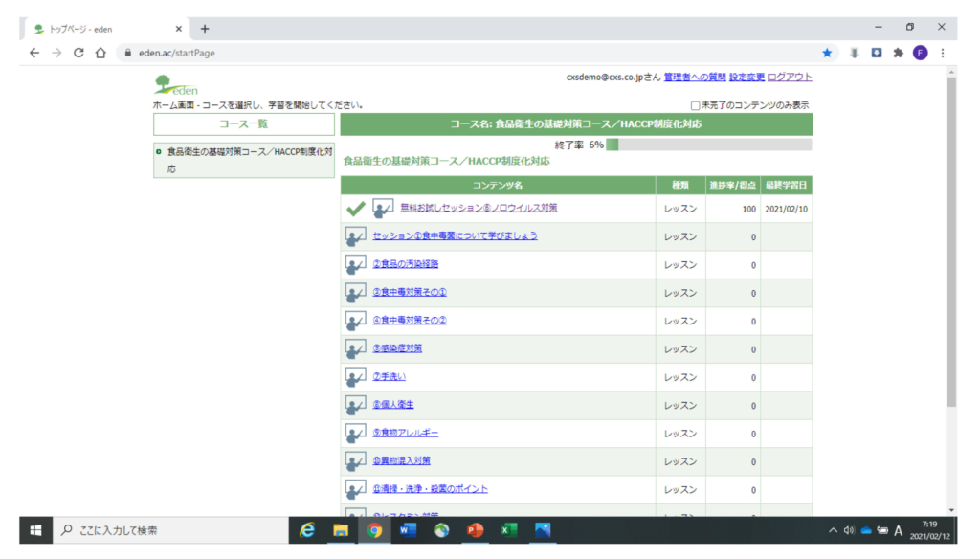This screenshot has height=559, width=980.
Task: Launch Excel from the Windows taskbar
Action: tap(509, 530)
